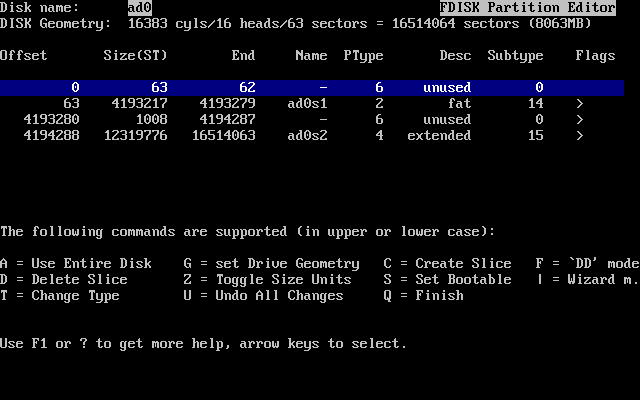The height and width of the screenshot is (400, 640).
Task: Click the ad0 disk name field
Action: (x=139, y=8)
